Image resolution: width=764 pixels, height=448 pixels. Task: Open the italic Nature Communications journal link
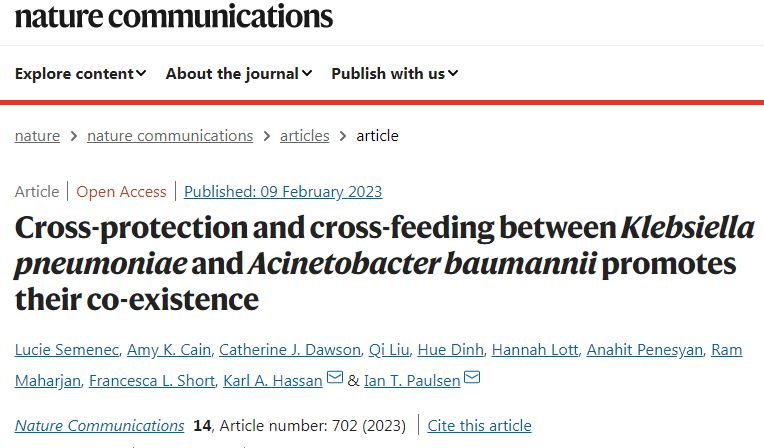pos(99,426)
